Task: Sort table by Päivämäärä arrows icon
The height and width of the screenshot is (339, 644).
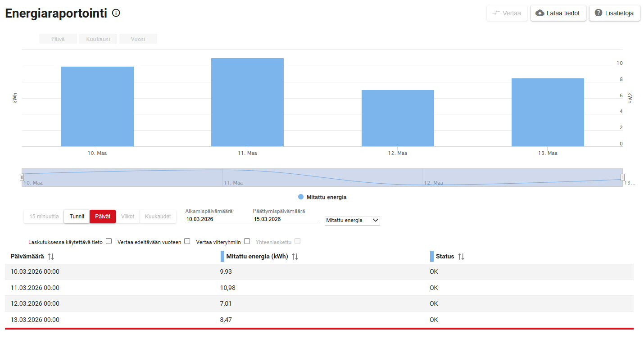Action: tap(51, 257)
